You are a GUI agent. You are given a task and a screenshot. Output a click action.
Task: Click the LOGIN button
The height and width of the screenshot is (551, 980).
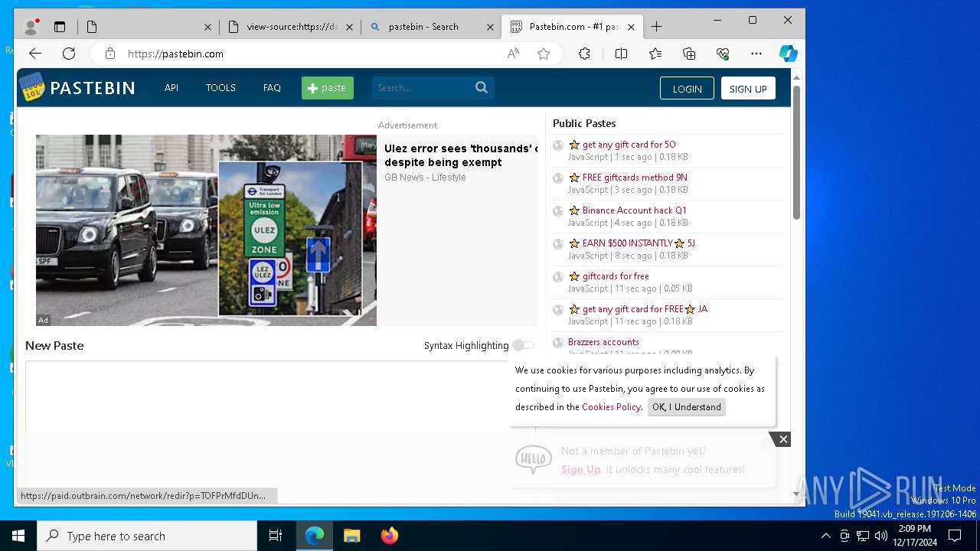tap(687, 88)
